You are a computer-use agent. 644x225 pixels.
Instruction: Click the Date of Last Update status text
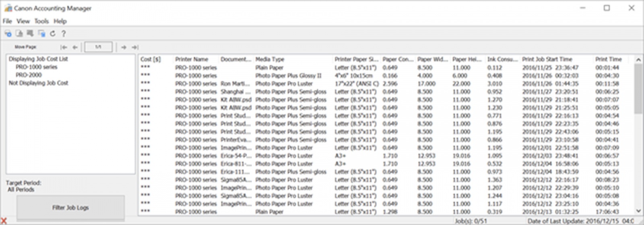click(581, 221)
